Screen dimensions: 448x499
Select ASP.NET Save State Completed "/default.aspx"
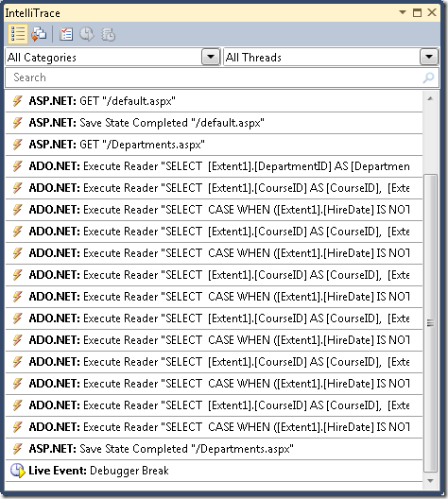(x=214, y=123)
